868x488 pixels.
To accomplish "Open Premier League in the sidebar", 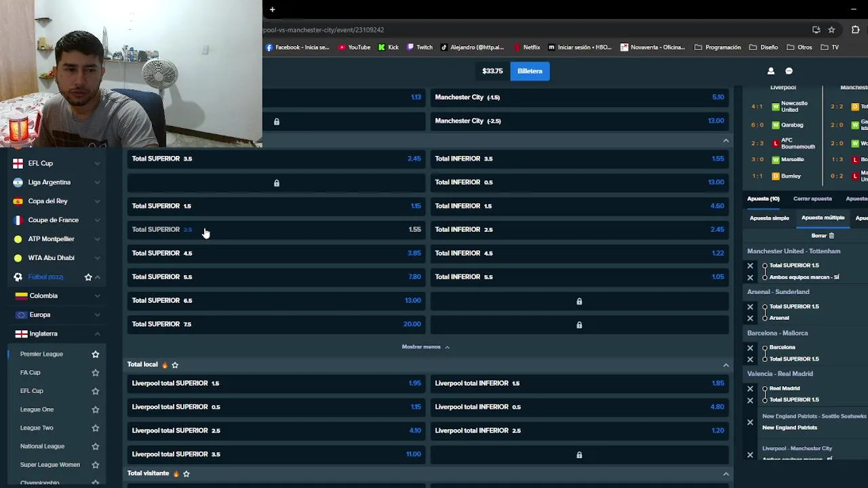I will 41,354.
